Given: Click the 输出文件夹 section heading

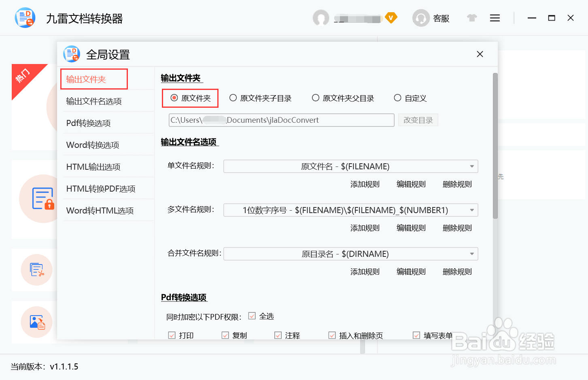Looking at the screenshot, I should pos(181,78).
